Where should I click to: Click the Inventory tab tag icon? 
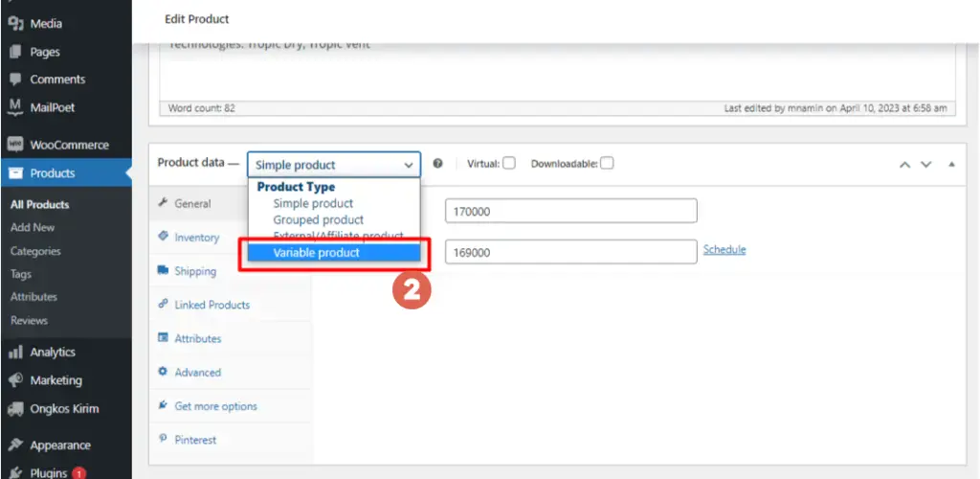coord(163,237)
